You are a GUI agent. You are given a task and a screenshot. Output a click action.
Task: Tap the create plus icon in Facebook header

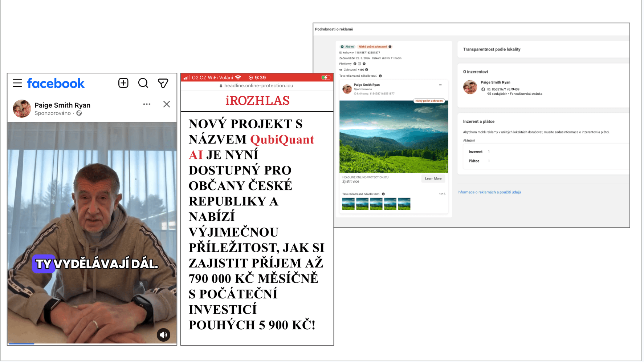click(123, 83)
